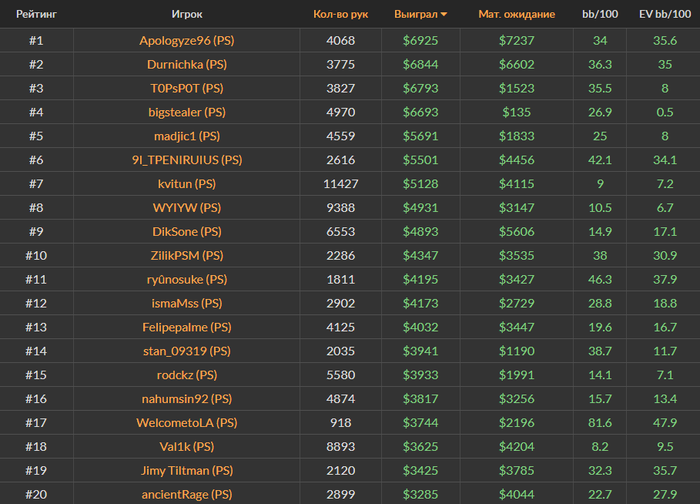The width and height of the screenshot is (700, 504).
Task: Open Durnichka (PS) player link
Action: 186,65
